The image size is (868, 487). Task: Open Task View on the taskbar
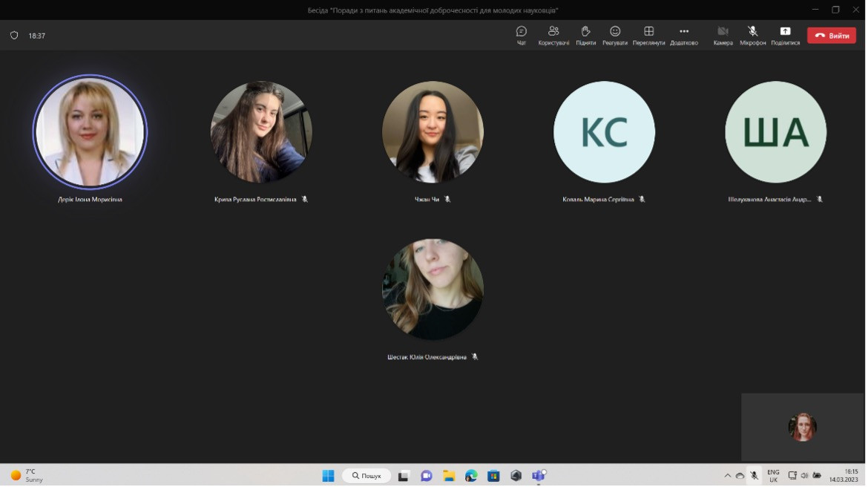coord(404,476)
